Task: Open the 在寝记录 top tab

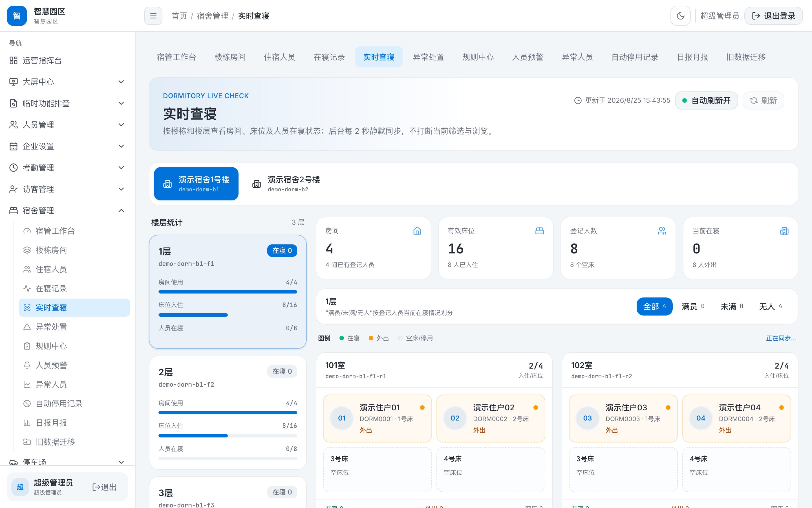Action: pyautogui.click(x=329, y=57)
